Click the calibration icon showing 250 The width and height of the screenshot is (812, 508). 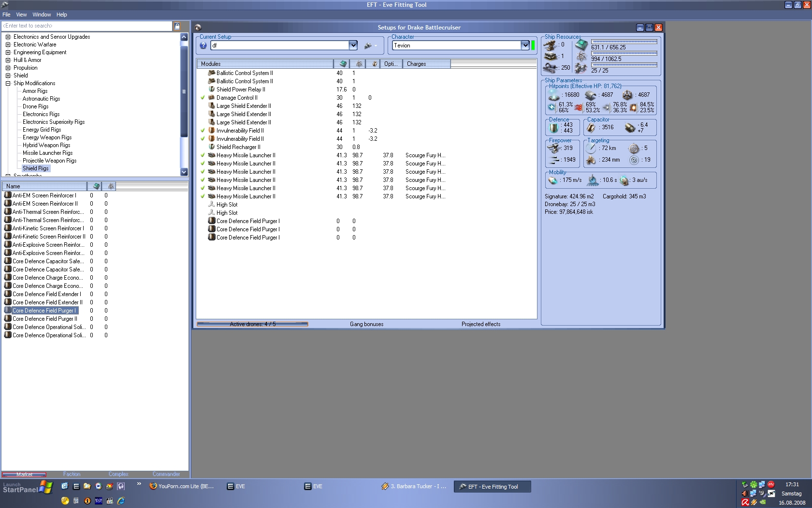550,68
